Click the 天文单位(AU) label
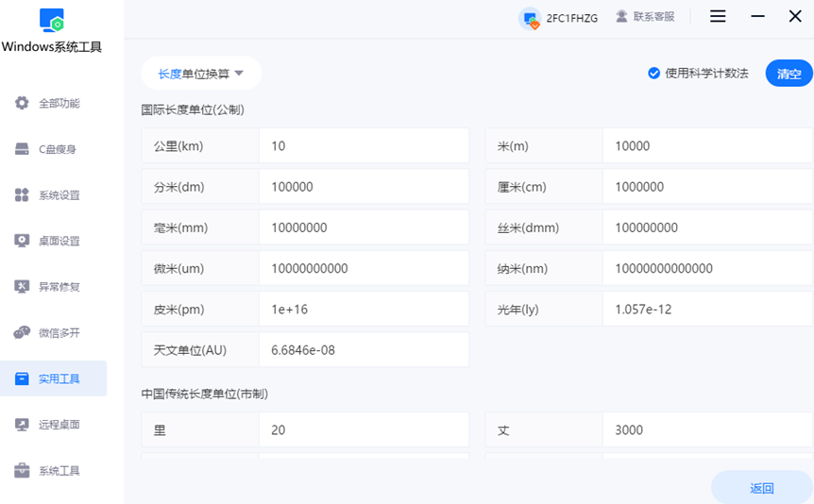 click(x=190, y=350)
